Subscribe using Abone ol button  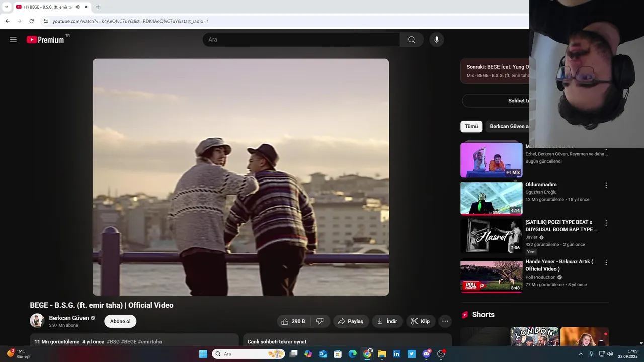tap(120, 321)
